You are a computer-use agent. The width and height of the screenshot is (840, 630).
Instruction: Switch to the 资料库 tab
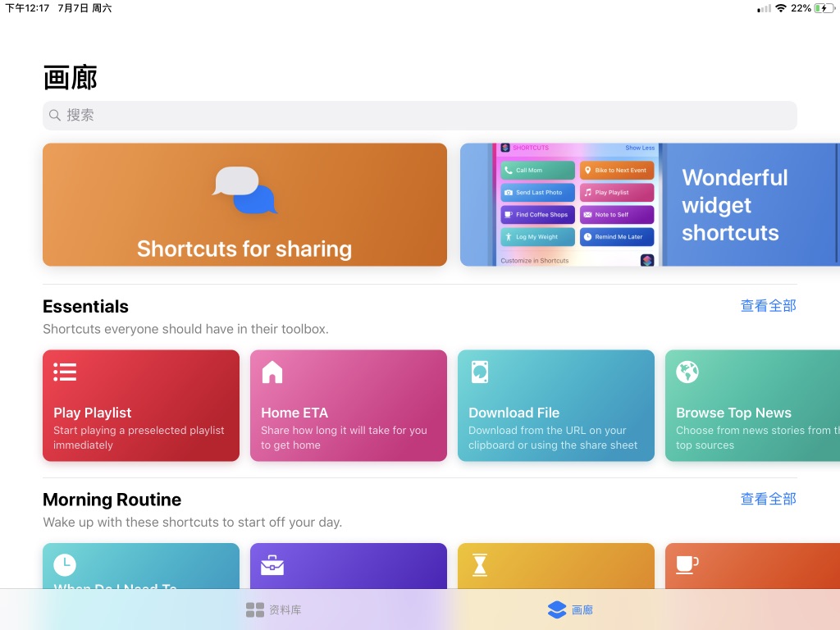[x=274, y=609]
